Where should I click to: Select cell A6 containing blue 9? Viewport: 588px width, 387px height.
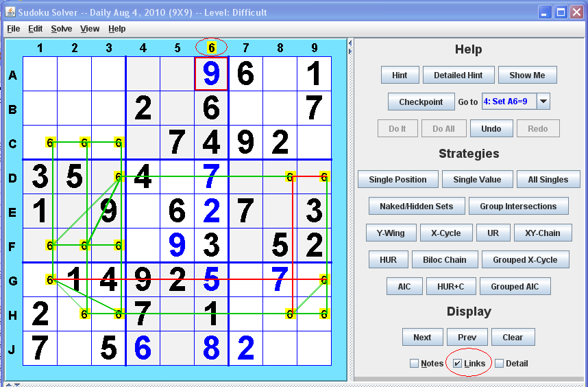211,73
